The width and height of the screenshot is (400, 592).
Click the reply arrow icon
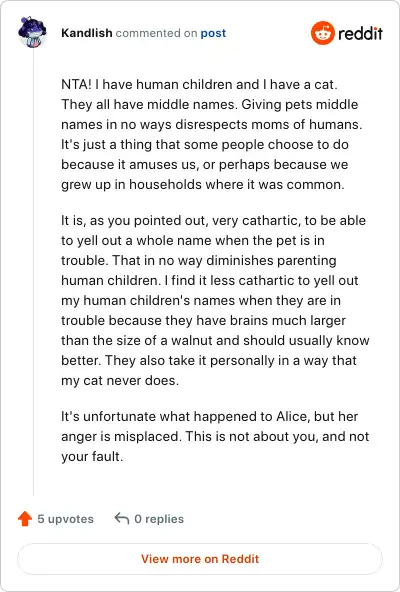pyautogui.click(x=122, y=518)
